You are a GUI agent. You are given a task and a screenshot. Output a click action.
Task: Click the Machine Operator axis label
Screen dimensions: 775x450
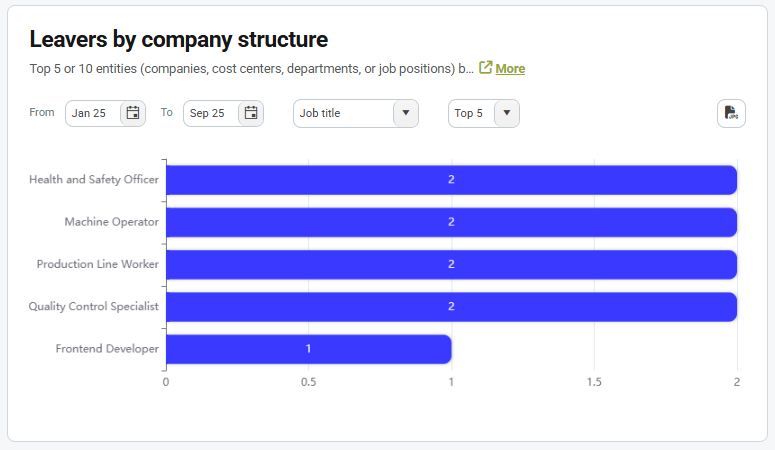coord(111,222)
